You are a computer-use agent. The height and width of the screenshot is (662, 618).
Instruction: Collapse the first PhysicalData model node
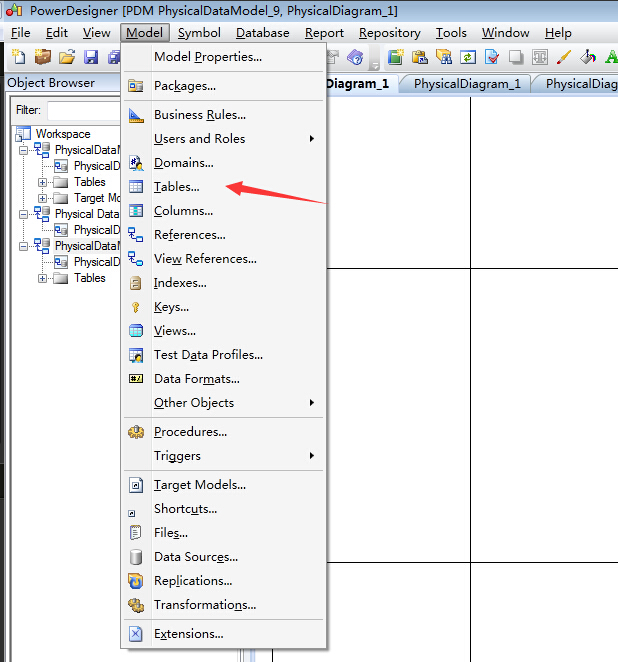point(24,150)
